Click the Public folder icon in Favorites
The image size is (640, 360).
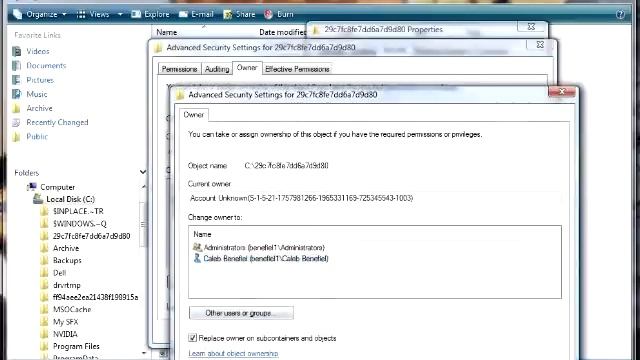tap(17, 137)
